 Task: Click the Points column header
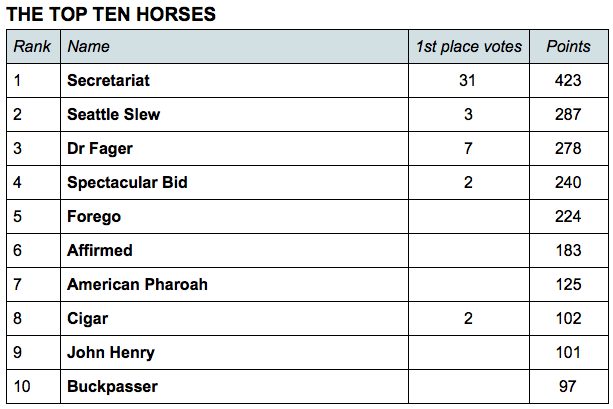coord(569,47)
